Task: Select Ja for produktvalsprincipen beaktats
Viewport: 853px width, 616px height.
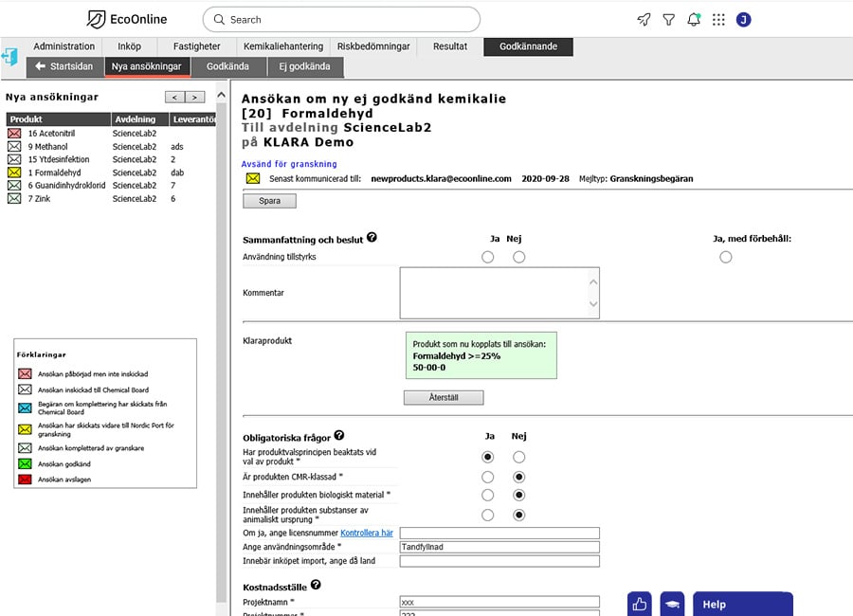Action: tap(487, 457)
